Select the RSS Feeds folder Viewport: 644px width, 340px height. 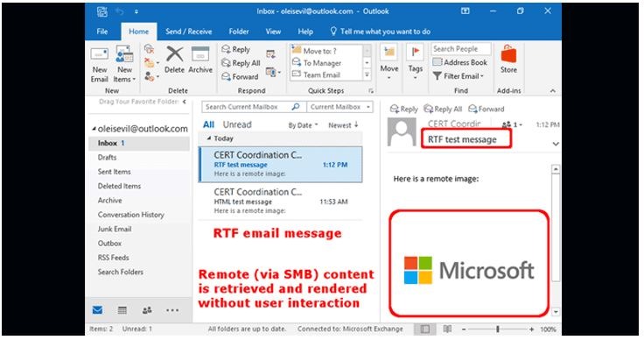coord(114,258)
